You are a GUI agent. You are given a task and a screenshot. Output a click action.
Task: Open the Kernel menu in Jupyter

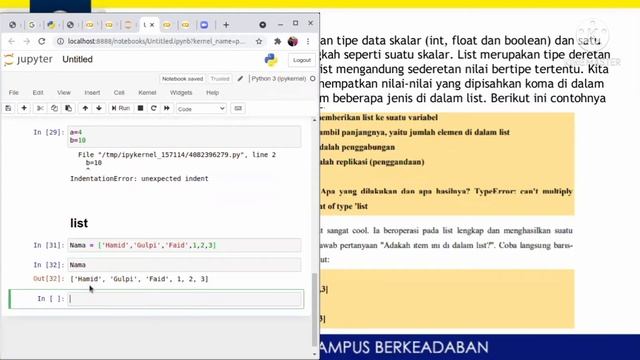pos(147,93)
